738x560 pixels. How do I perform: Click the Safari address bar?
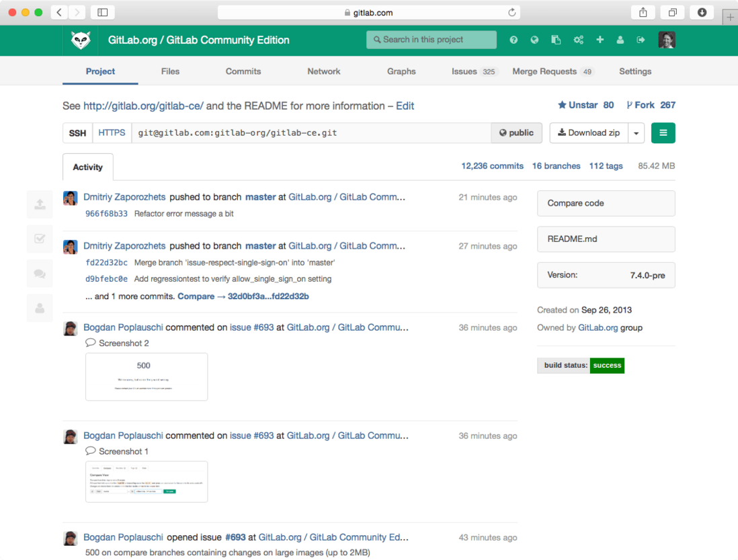pyautogui.click(x=368, y=12)
